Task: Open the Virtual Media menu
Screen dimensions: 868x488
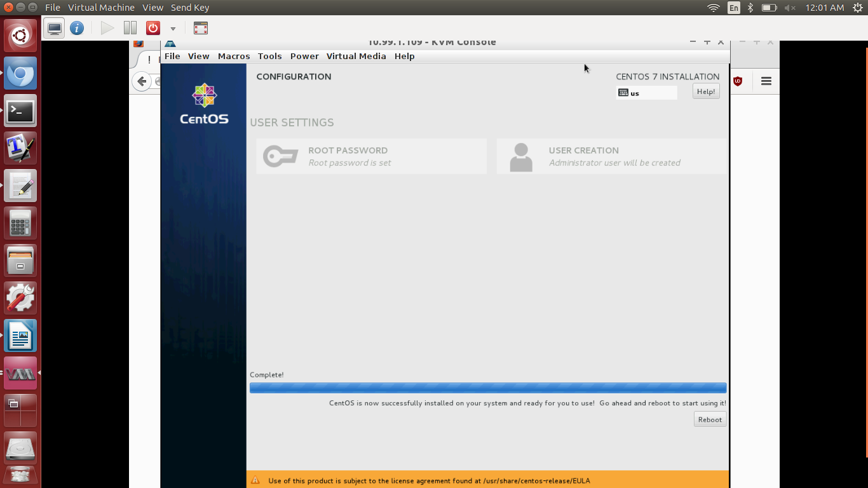Action: [x=356, y=56]
